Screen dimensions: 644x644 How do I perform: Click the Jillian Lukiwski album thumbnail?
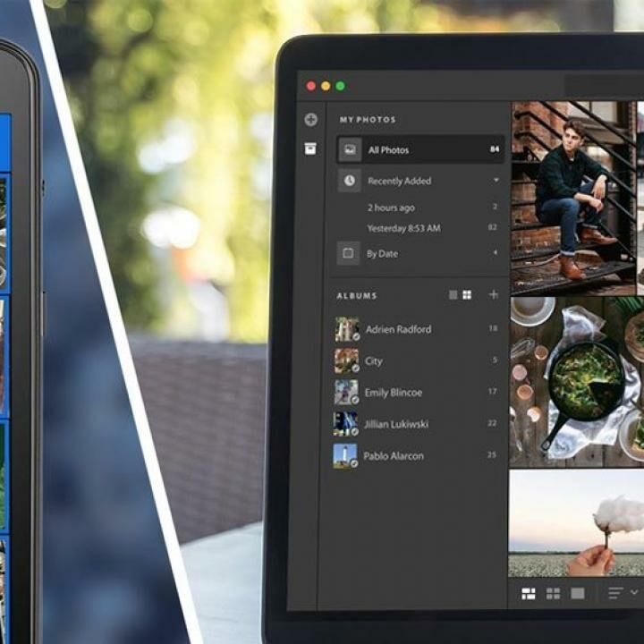tap(345, 424)
